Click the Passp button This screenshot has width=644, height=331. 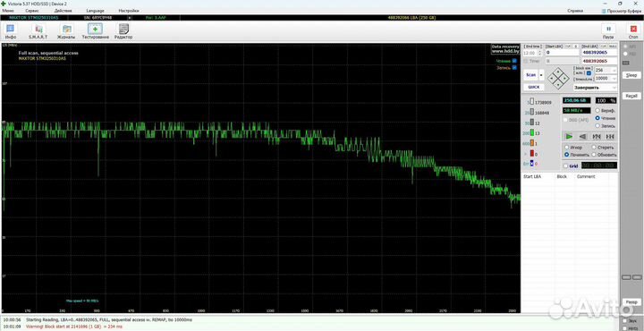(631, 301)
